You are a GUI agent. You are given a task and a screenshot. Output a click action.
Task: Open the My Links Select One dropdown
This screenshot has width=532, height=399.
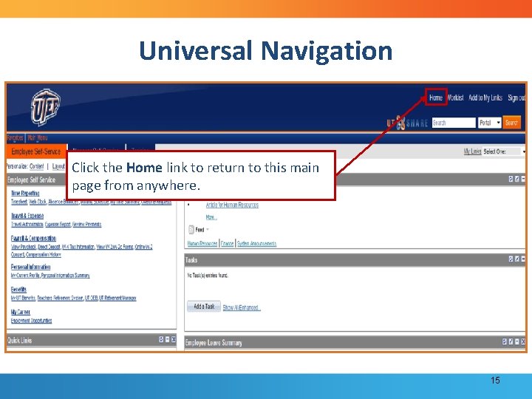tap(504, 151)
